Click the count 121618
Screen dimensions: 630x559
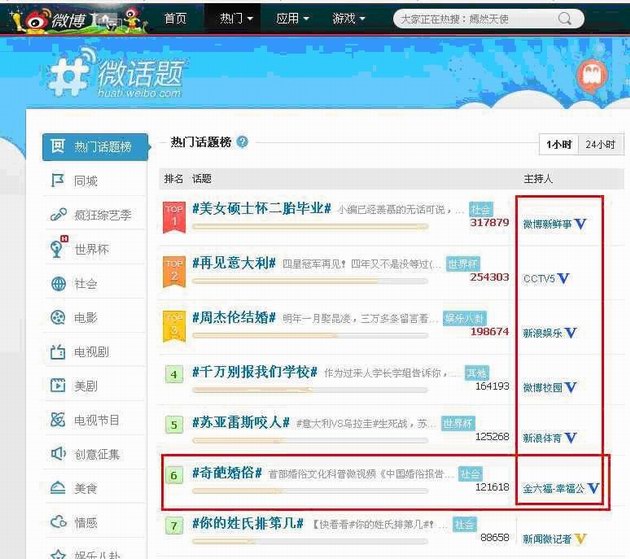(492, 487)
